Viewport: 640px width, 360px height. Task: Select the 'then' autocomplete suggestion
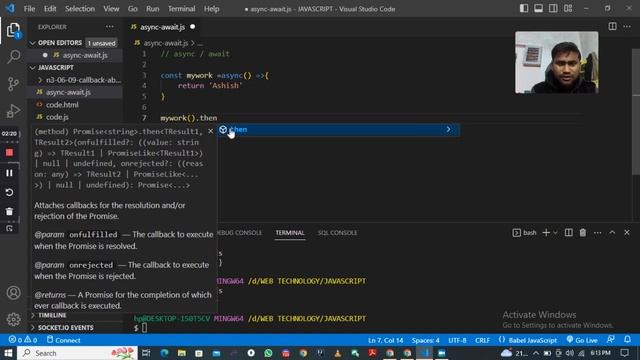pos(339,129)
